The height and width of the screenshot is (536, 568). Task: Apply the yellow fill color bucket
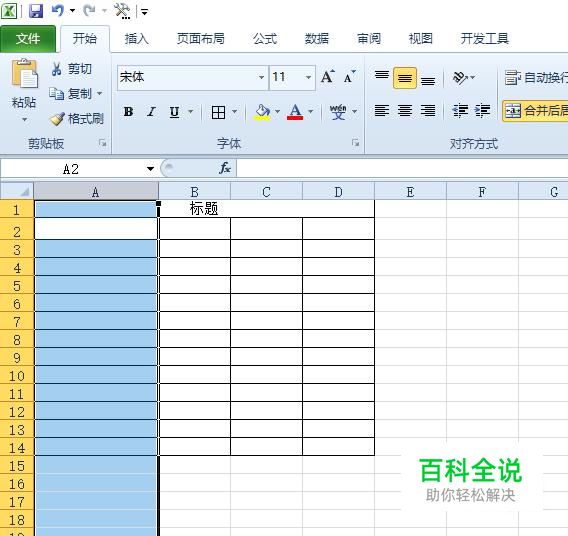262,112
